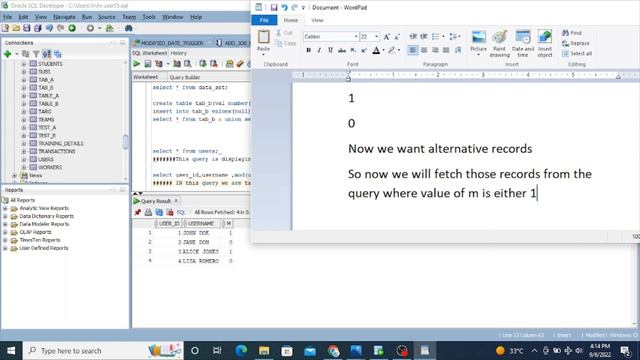Click the Windows Start button
This screenshot has width=640, height=360.
[11, 351]
